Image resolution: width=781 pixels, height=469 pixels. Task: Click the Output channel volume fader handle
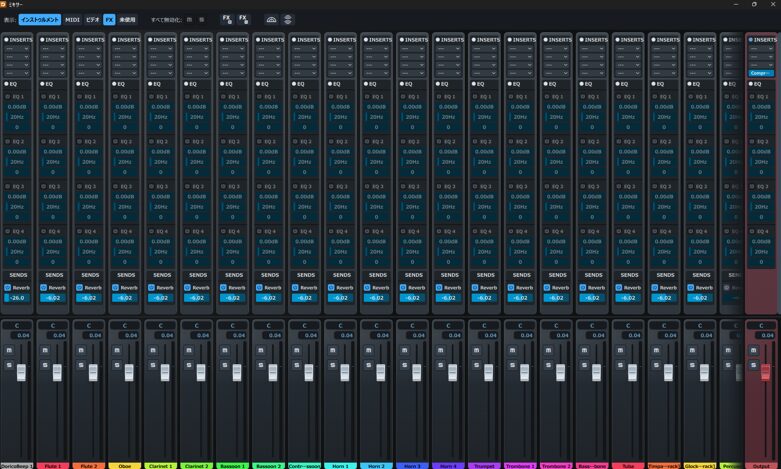[766, 373]
